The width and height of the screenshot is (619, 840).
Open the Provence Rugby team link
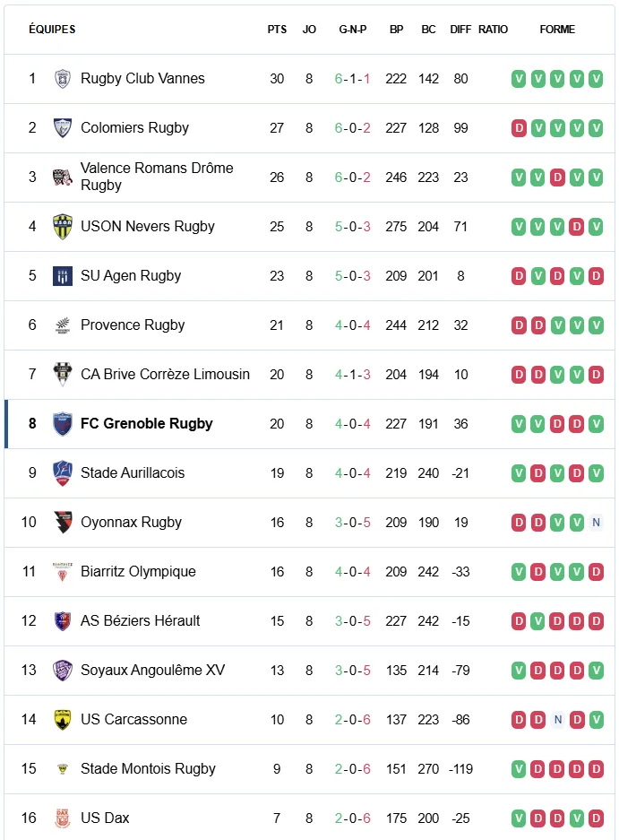(133, 325)
